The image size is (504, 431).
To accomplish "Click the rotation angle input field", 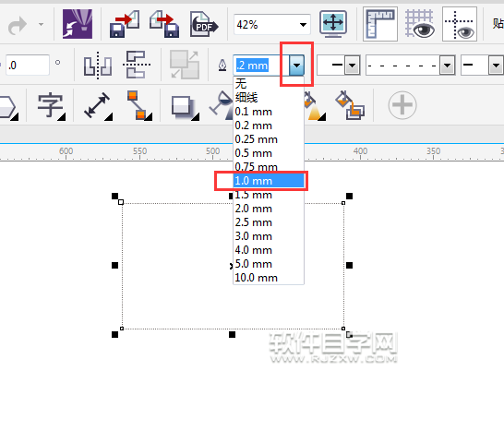I will pos(27,66).
